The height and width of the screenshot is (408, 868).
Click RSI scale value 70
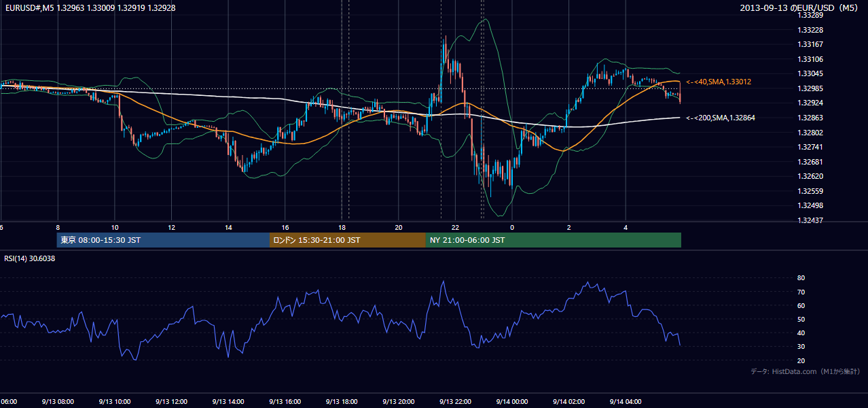click(801, 292)
